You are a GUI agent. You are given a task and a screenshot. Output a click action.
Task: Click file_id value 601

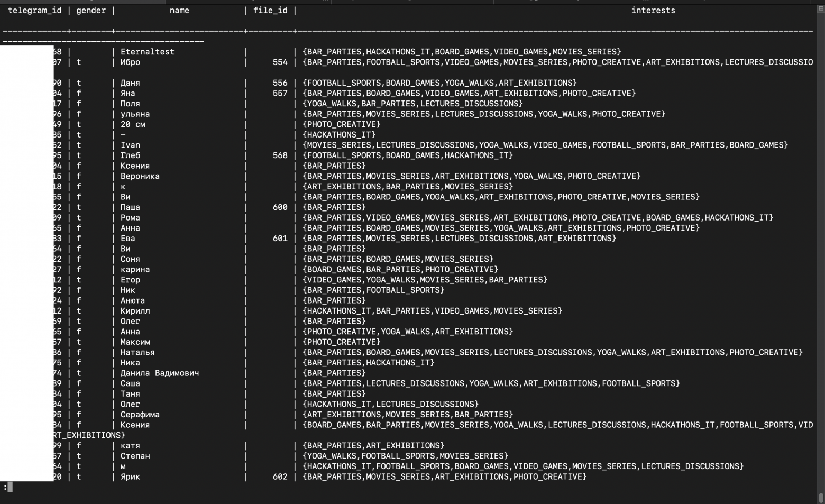coord(280,239)
